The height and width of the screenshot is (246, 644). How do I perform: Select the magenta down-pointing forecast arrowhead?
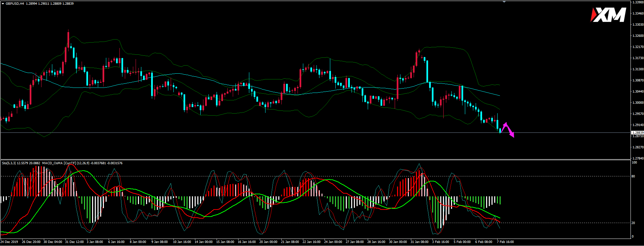click(x=512, y=135)
